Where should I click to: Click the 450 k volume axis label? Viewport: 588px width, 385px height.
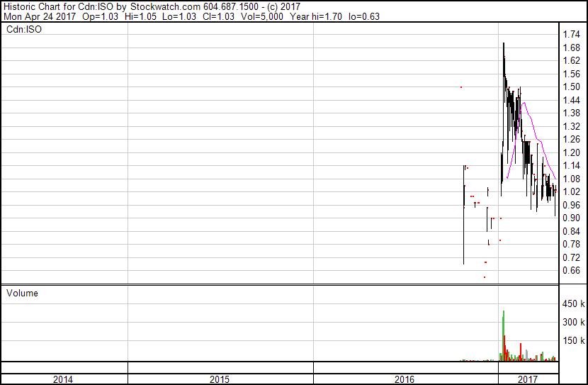point(573,303)
